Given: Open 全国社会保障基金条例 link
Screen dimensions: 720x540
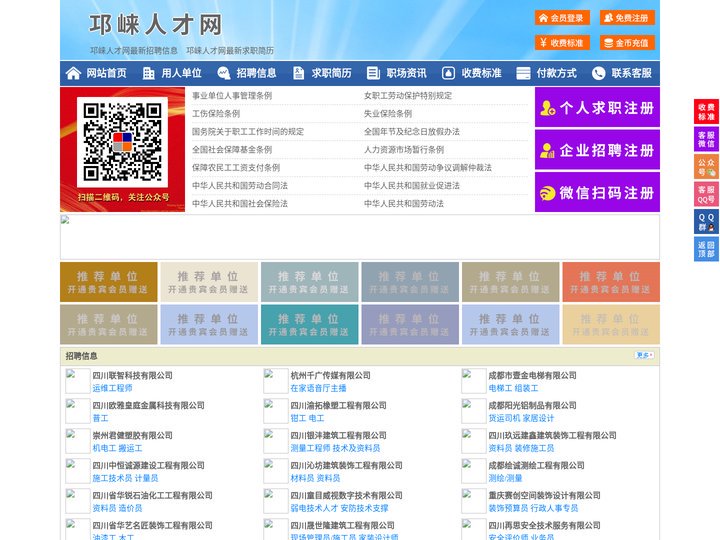Looking at the screenshot, I should [232, 150].
